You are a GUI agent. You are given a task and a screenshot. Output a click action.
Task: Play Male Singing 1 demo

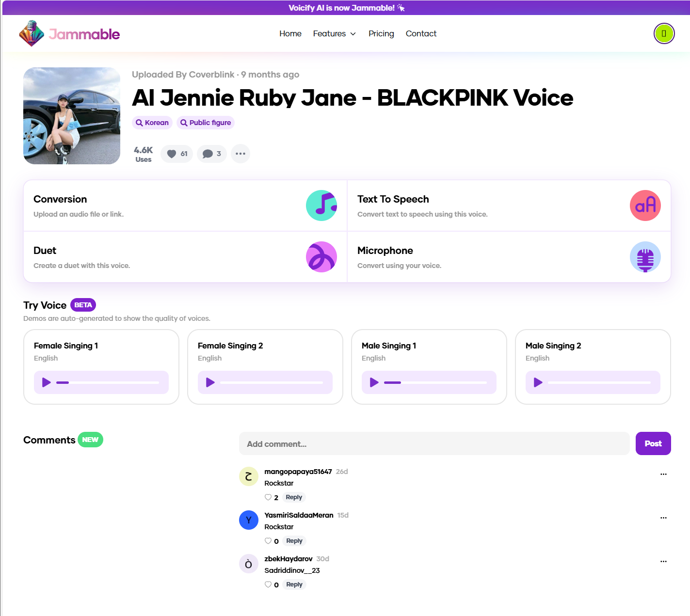(374, 382)
